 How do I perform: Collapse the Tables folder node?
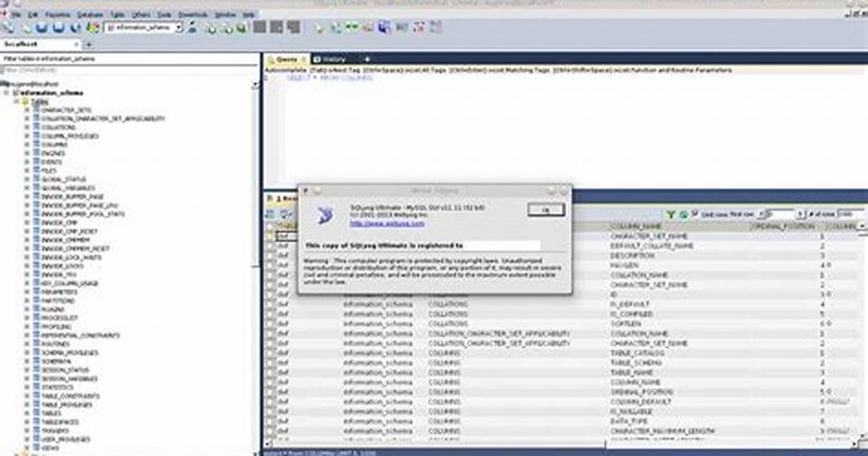click(17, 102)
